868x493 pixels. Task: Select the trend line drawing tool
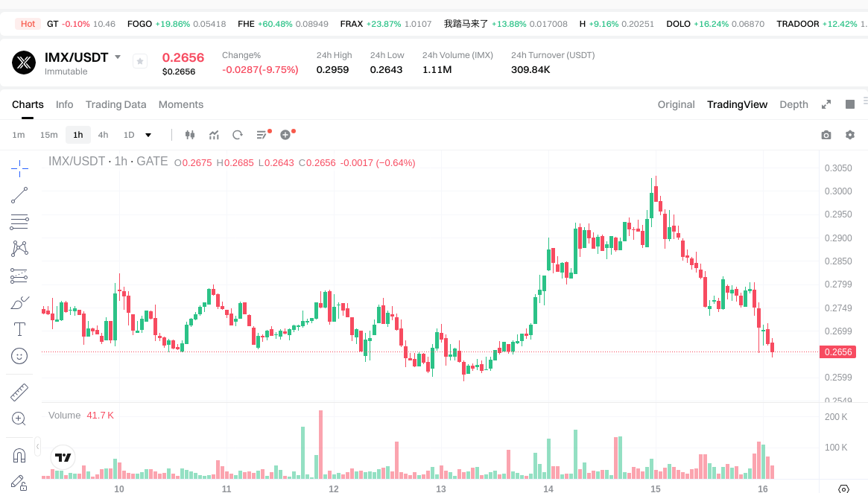click(19, 195)
